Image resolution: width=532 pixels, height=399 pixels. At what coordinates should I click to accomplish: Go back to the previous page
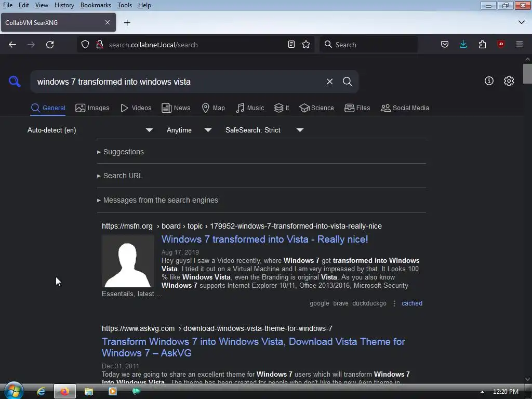point(12,45)
